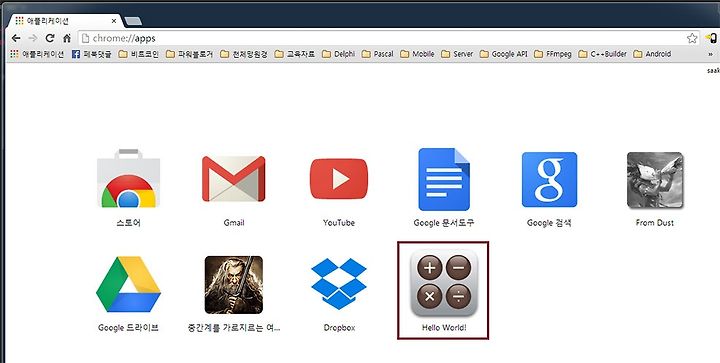Launch the Gmail app
This screenshot has height=363, width=720.
[233, 179]
